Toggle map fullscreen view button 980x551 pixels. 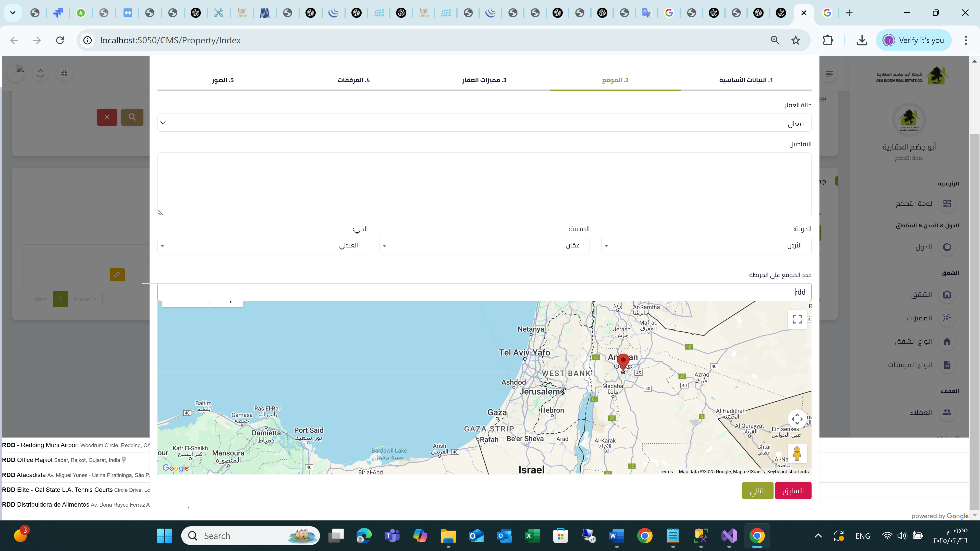tap(797, 319)
